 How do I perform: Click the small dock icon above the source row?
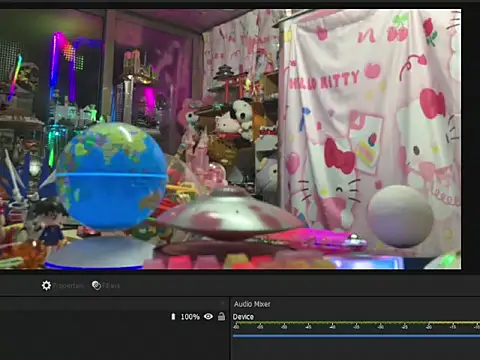pos(223,303)
